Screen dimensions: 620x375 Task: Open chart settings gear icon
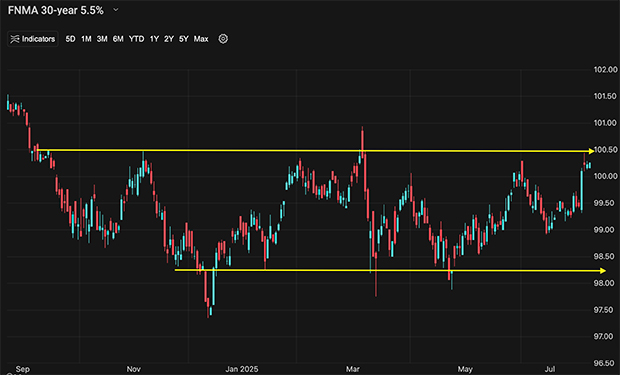(223, 39)
